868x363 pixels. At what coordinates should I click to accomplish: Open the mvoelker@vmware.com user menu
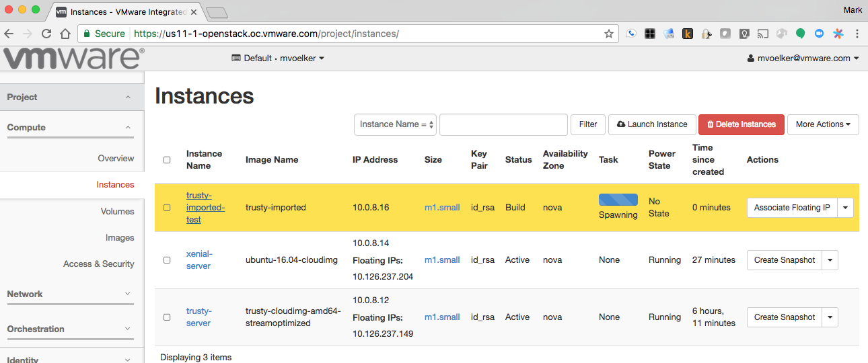[x=803, y=58]
